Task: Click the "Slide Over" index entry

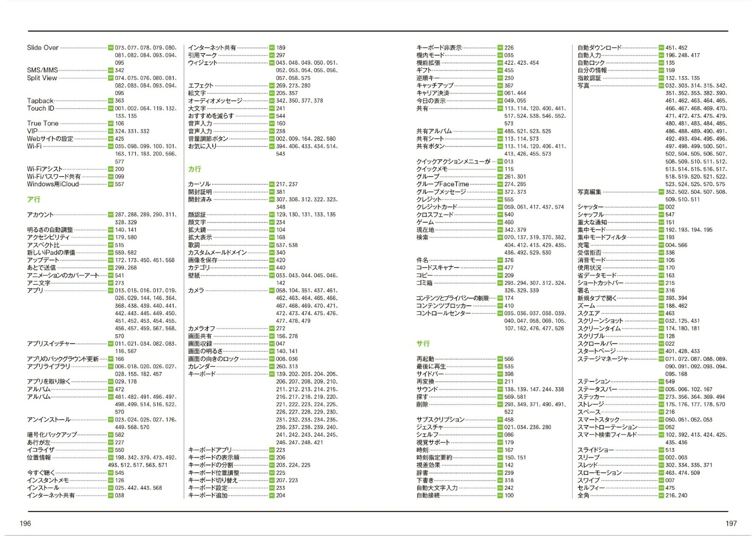Action: click(43, 48)
